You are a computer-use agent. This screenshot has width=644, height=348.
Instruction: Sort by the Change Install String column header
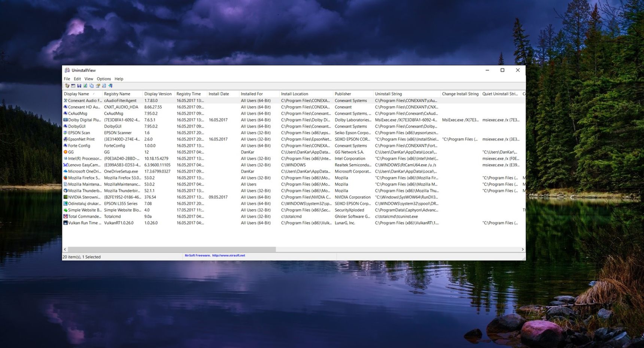pos(461,94)
